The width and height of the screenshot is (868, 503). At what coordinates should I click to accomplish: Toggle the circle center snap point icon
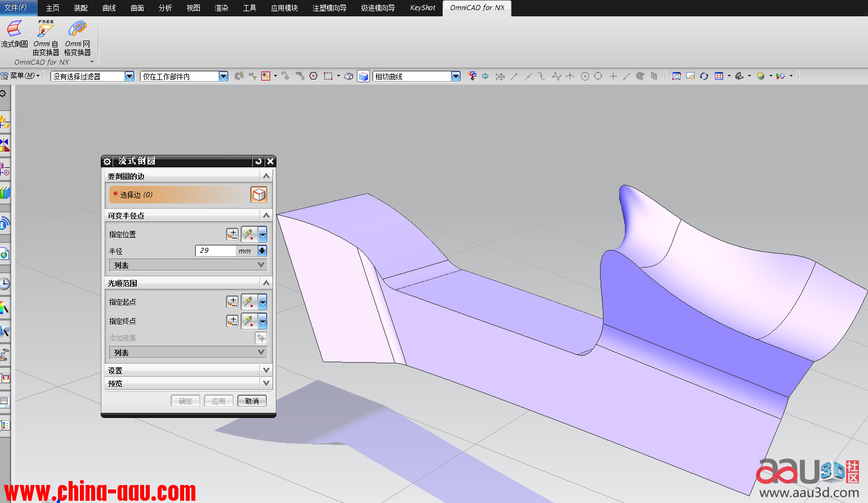pos(585,76)
